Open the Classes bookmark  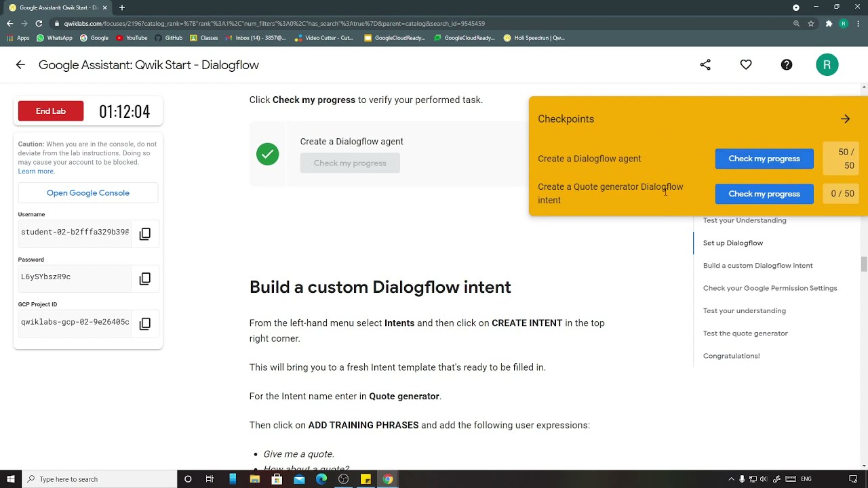tap(204, 38)
